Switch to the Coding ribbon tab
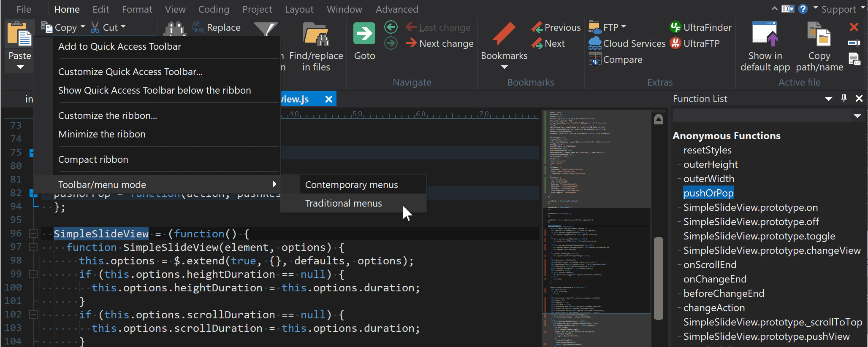Image resolution: width=868 pixels, height=347 pixels. [214, 9]
